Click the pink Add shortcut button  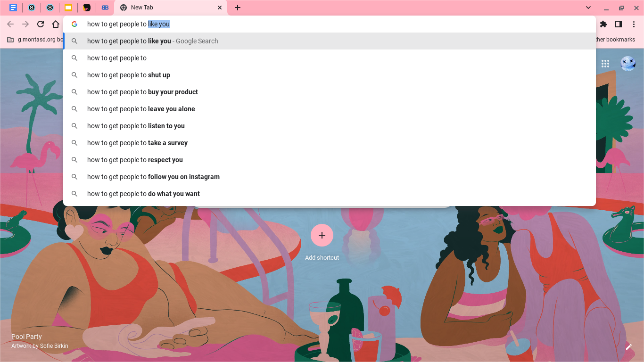[322, 235]
